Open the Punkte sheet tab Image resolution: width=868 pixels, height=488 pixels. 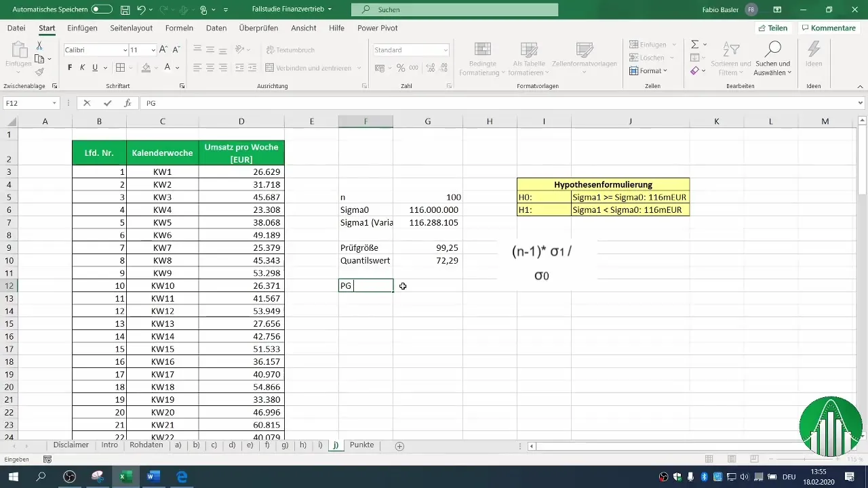361,445
